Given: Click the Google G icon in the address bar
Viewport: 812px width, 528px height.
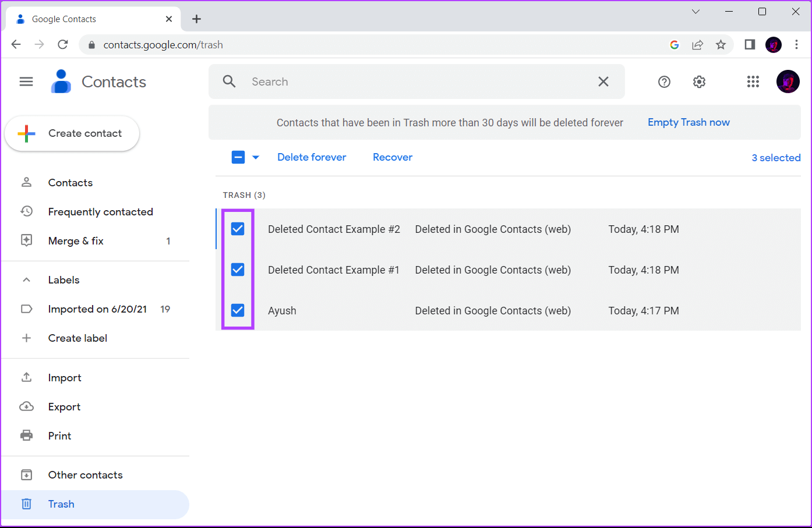Looking at the screenshot, I should [675, 45].
